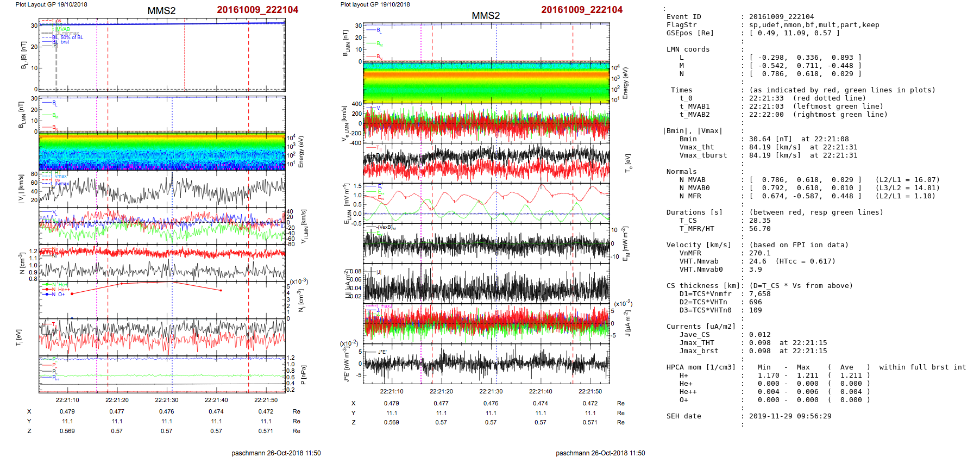Click the red event ID heading over the right plot
This screenshot has width=980, height=457.
click(582, 10)
